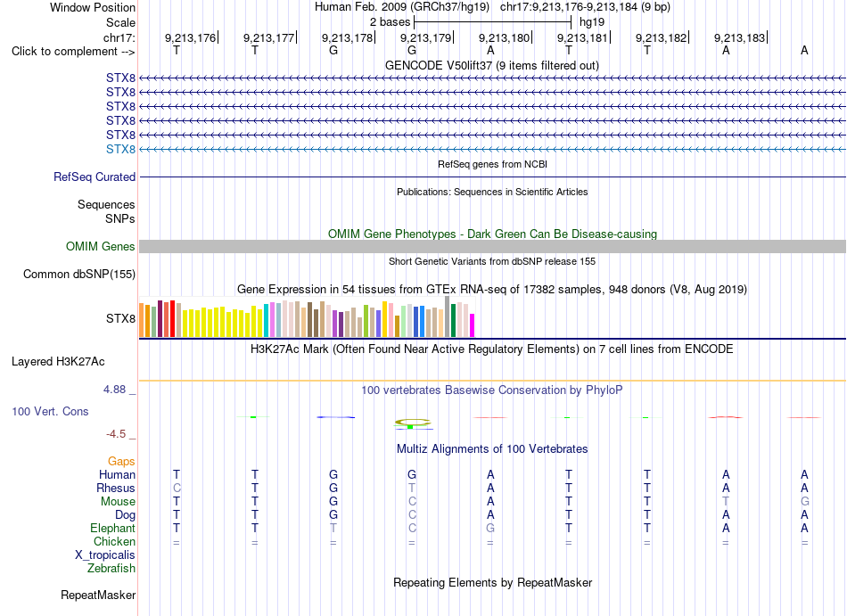Click the Common dbSNP(155) track label
The image size is (847, 616).
pos(78,275)
